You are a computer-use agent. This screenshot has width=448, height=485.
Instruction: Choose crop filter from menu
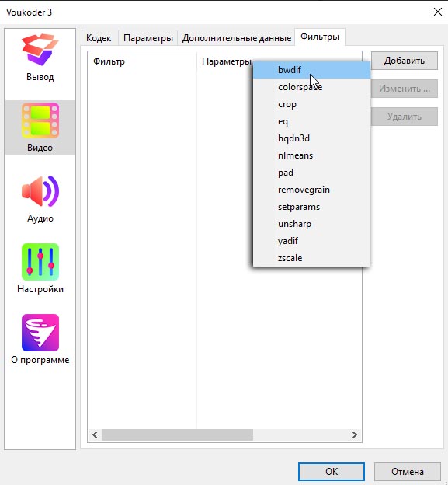(311, 104)
